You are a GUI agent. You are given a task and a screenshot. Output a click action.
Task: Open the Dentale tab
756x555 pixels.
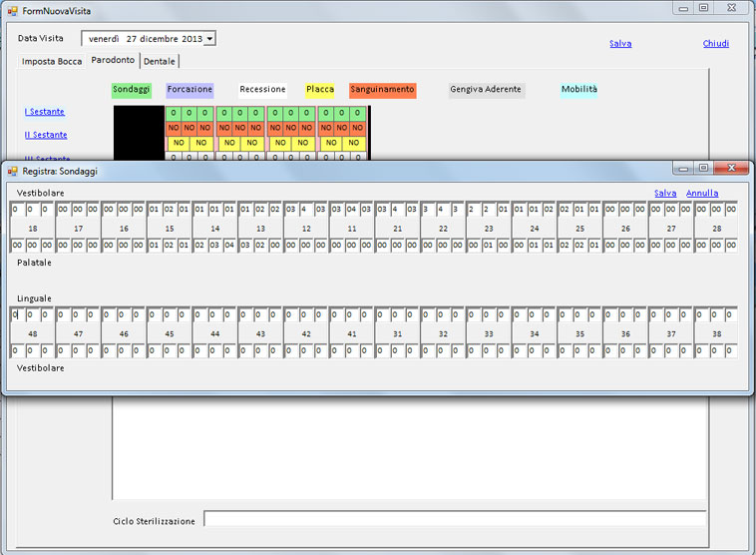point(160,61)
